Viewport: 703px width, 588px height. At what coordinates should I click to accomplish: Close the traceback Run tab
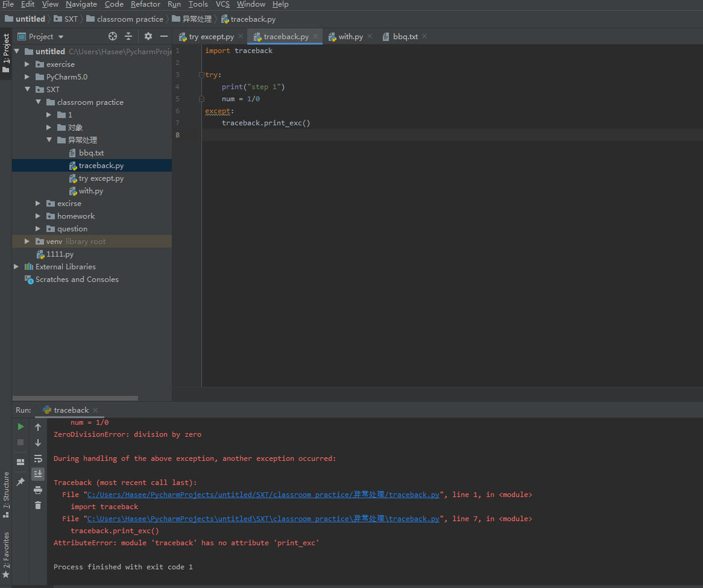tap(95, 410)
